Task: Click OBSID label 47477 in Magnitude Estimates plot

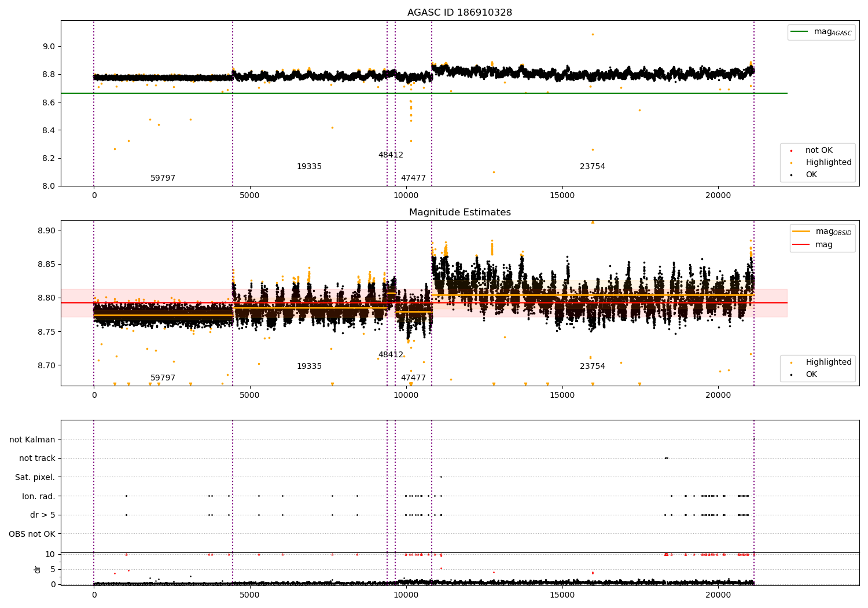Action: tap(413, 378)
